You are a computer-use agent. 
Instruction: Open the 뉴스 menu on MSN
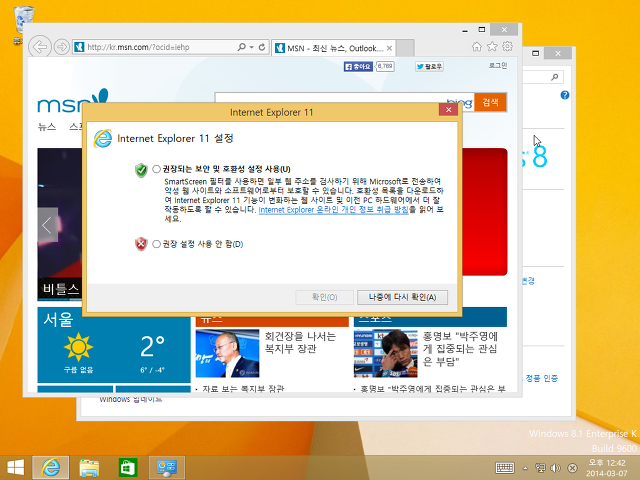[x=47, y=127]
